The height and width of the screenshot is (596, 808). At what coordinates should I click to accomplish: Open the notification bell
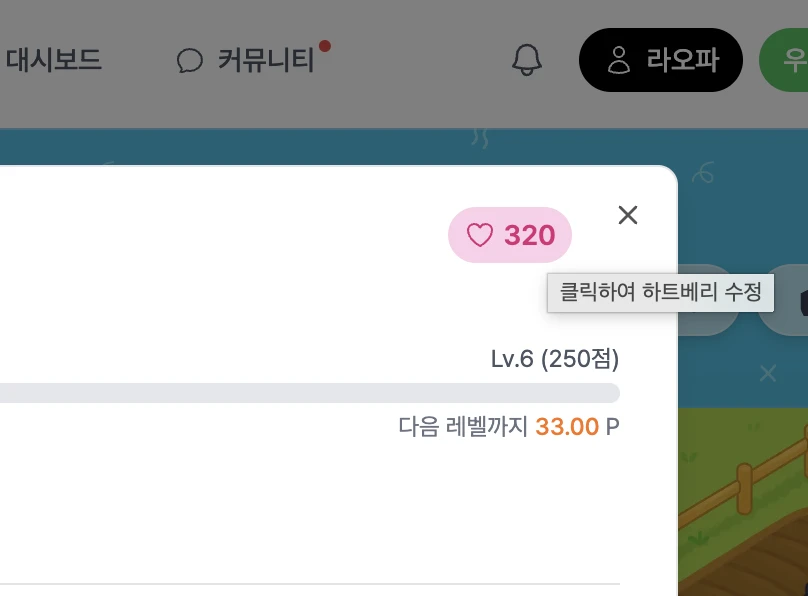[x=526, y=60]
